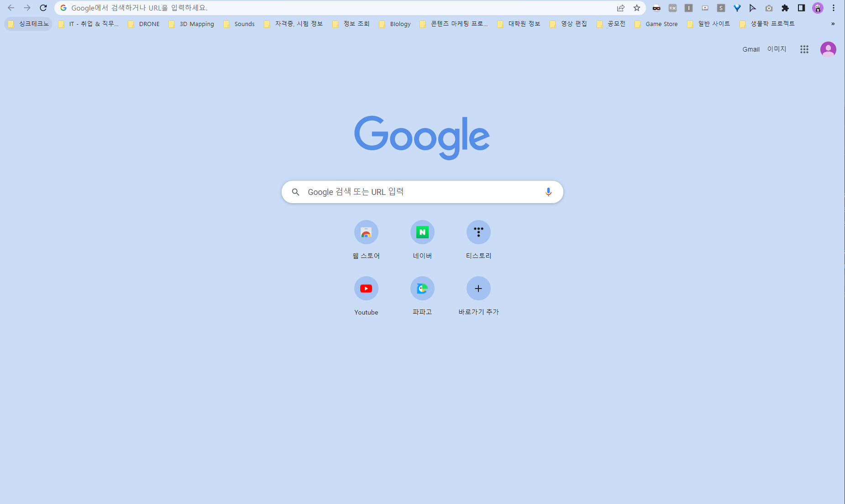Expand the 3D Mapping bookmark folder
This screenshot has width=845, height=504.
point(191,24)
